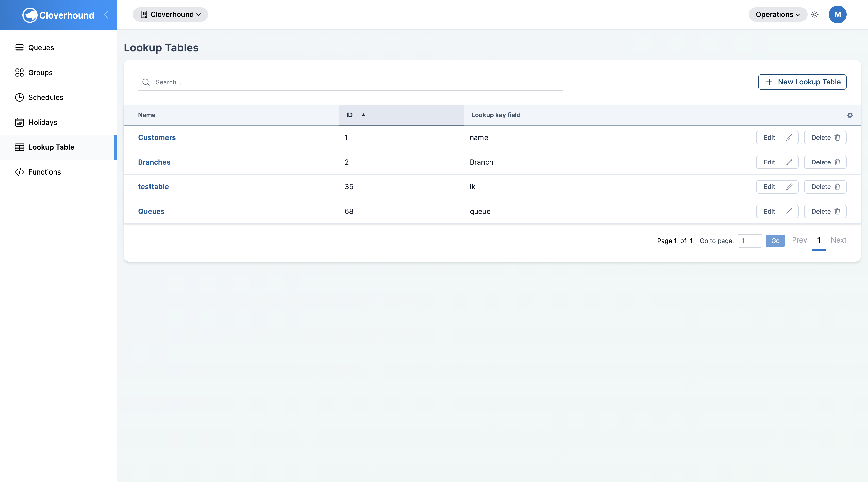
Task: Collapse the sidebar with chevron arrow
Action: tap(106, 15)
